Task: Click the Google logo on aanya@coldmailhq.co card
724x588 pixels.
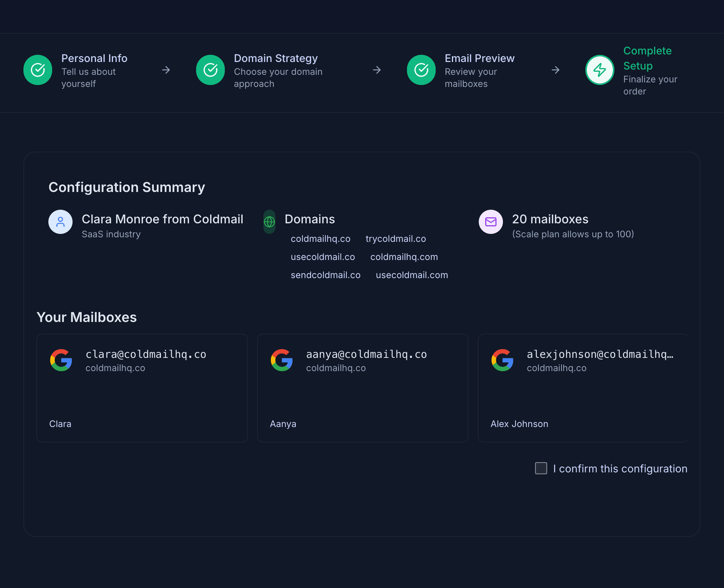Action: click(x=282, y=360)
